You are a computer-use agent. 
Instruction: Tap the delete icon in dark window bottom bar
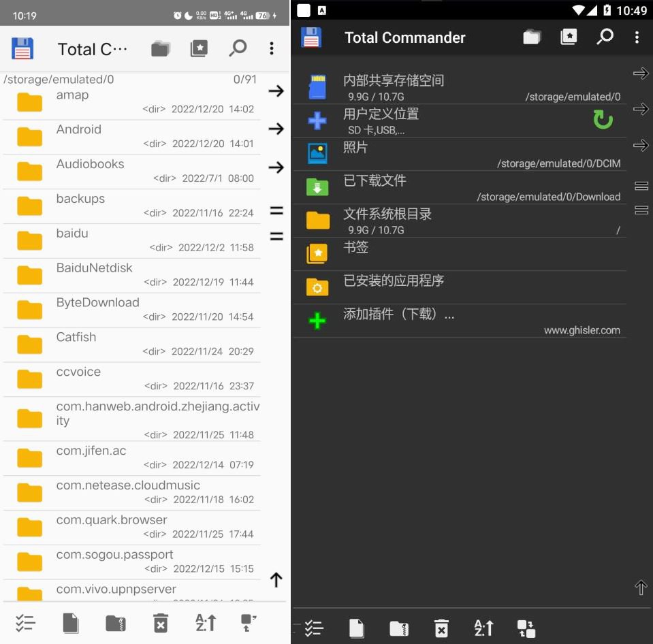tap(441, 628)
